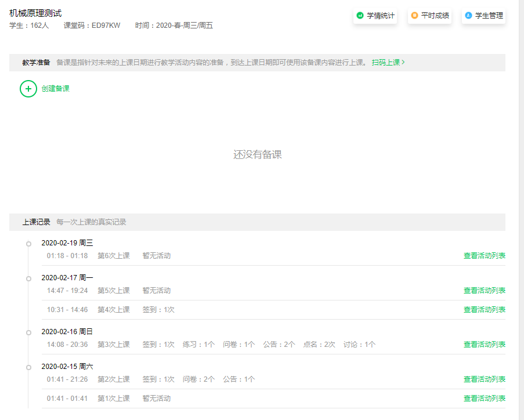Click the green 学情统计 chart icon
This screenshot has height=420, width=524.
point(360,16)
